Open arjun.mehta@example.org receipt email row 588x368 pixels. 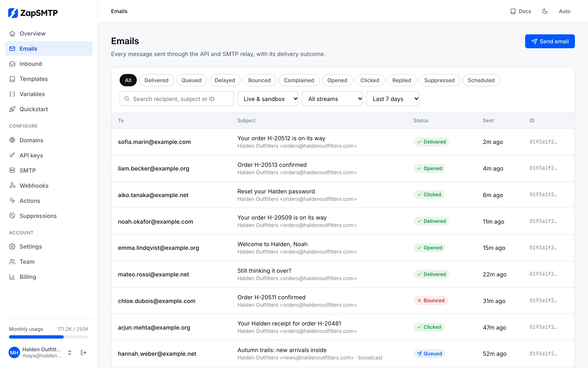point(343,327)
